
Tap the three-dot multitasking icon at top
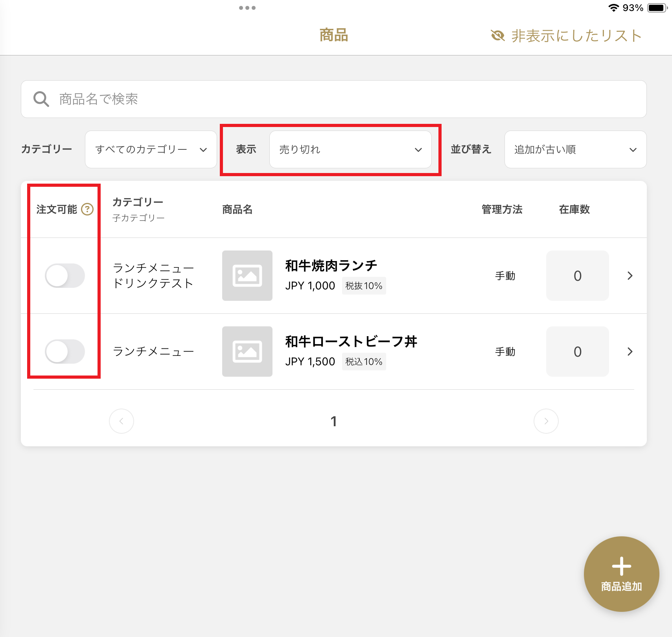[x=247, y=8]
